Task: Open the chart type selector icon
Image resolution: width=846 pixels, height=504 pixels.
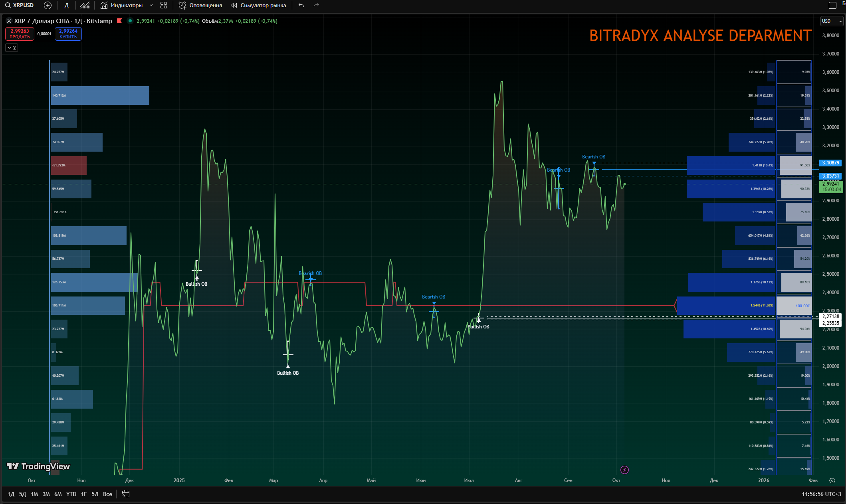Action: click(x=85, y=5)
